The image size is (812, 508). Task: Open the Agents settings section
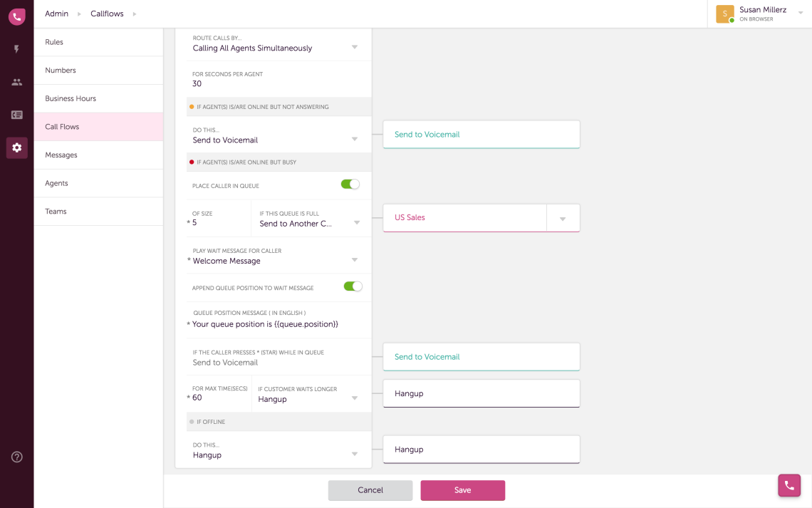(56, 183)
